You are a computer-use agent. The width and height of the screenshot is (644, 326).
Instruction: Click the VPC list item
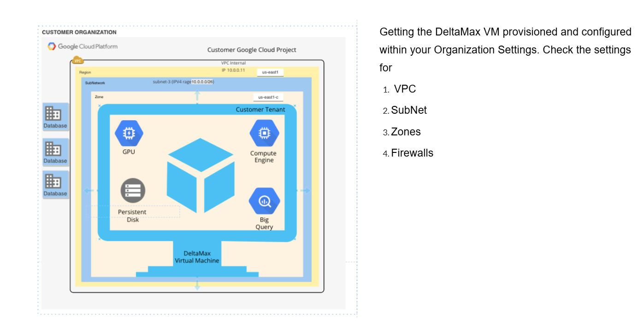tap(405, 89)
